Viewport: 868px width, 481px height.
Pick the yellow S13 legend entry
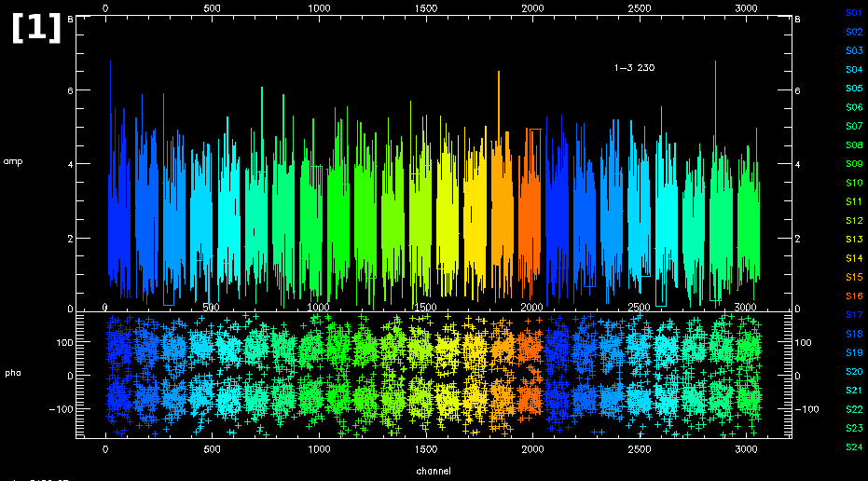click(x=853, y=240)
